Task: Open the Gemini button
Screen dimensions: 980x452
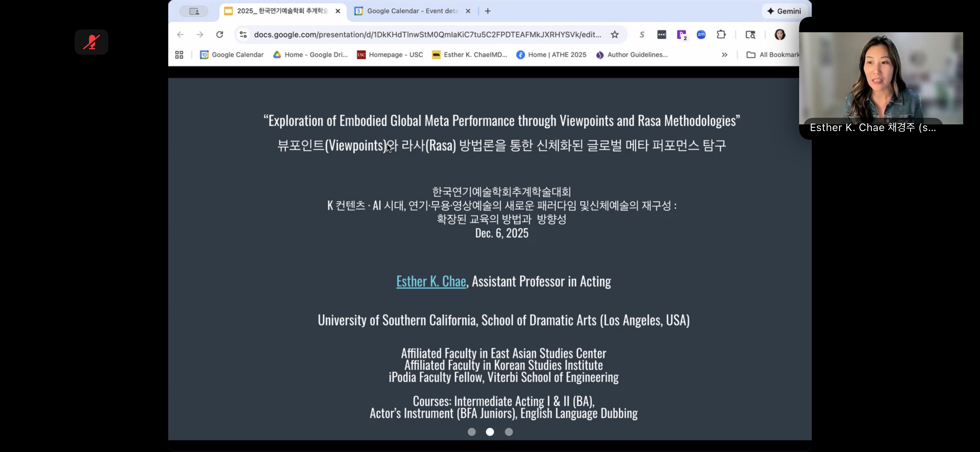Action: [784, 11]
